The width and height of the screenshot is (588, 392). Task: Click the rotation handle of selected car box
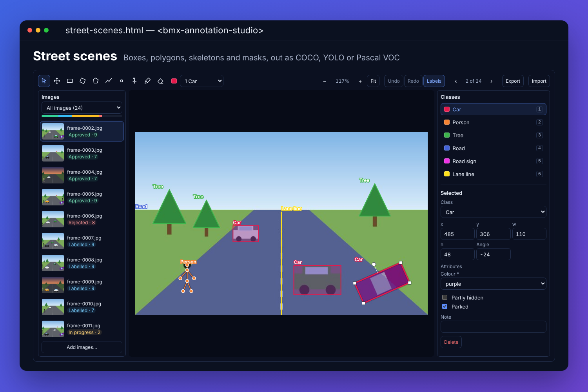pos(374,264)
